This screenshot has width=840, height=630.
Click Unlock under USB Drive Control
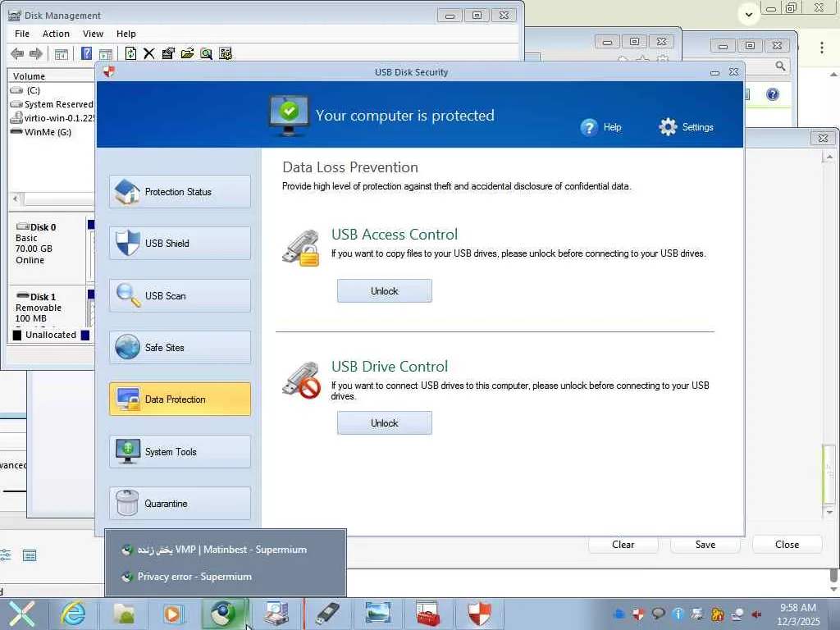pos(384,423)
